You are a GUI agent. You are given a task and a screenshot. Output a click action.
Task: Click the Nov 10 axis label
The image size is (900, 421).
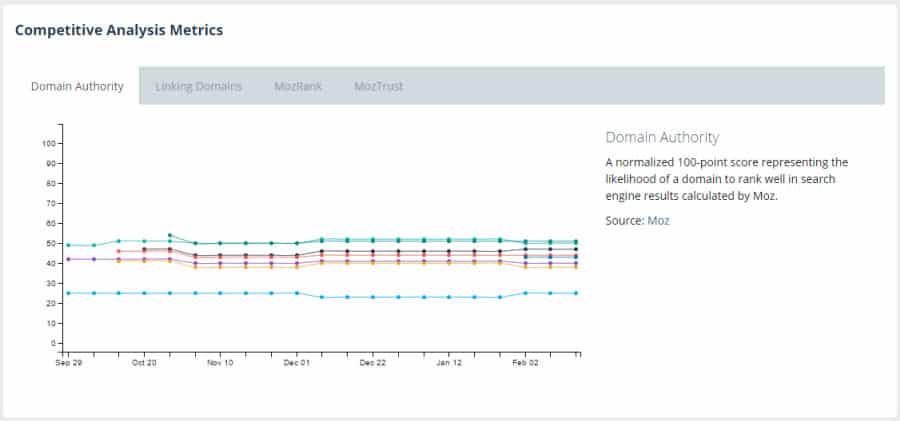click(x=220, y=363)
